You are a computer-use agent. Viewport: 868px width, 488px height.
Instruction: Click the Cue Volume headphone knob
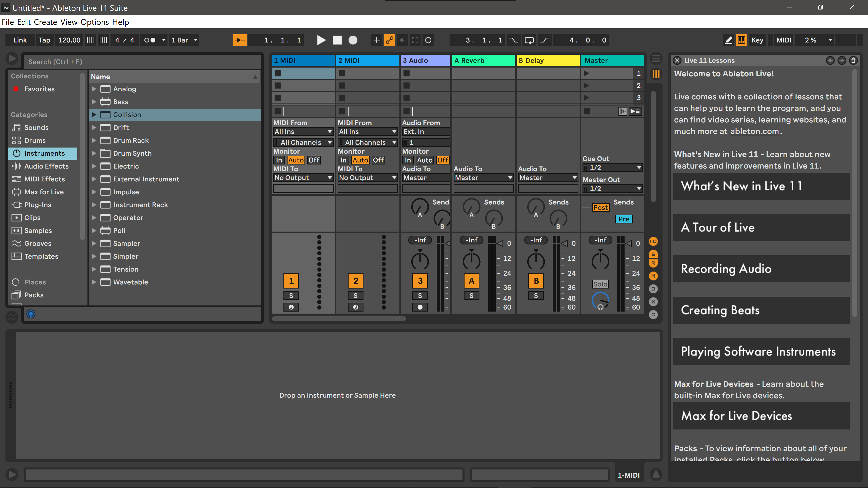600,301
